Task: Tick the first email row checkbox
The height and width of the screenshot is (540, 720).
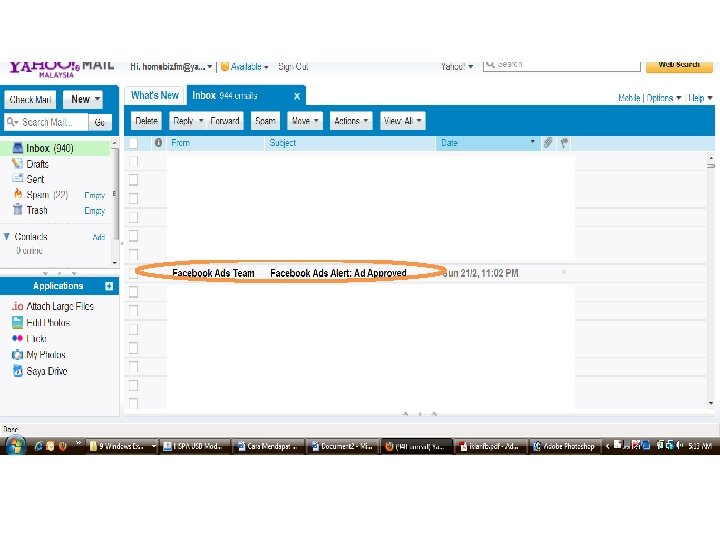Action: point(133,161)
